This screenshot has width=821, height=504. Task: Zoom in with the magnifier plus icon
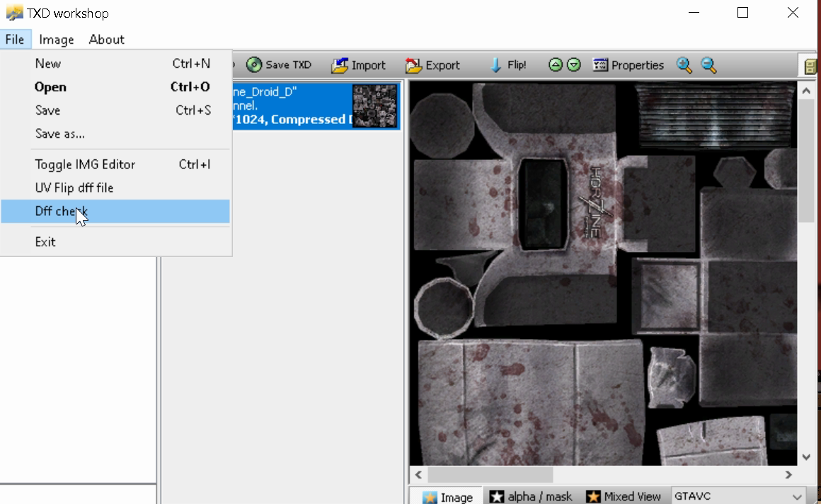[x=684, y=65]
